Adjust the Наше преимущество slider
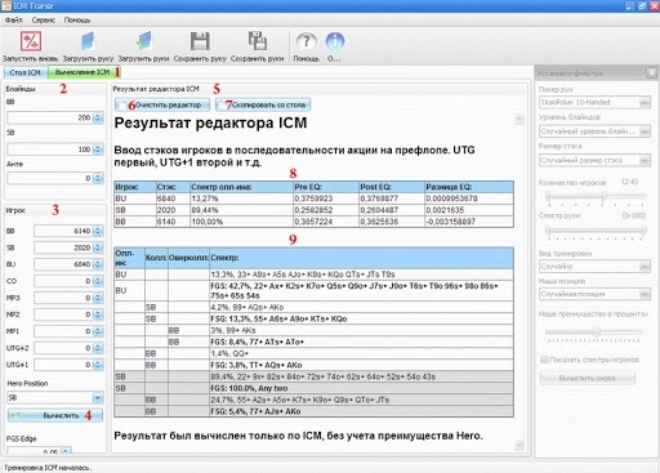This screenshot has width=660, height=473. coord(594,332)
